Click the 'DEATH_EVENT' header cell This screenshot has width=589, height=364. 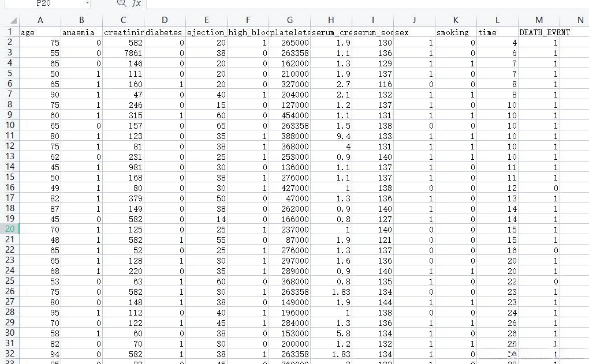539,32
